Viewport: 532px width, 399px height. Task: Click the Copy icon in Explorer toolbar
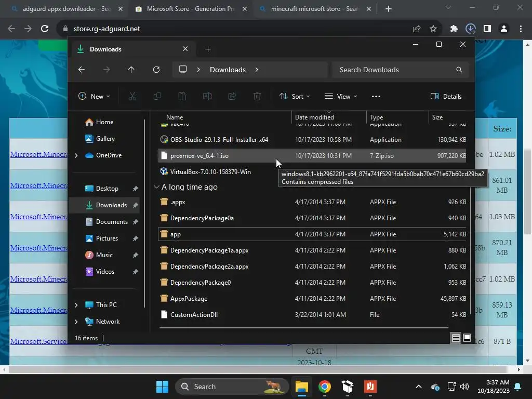pos(157,96)
